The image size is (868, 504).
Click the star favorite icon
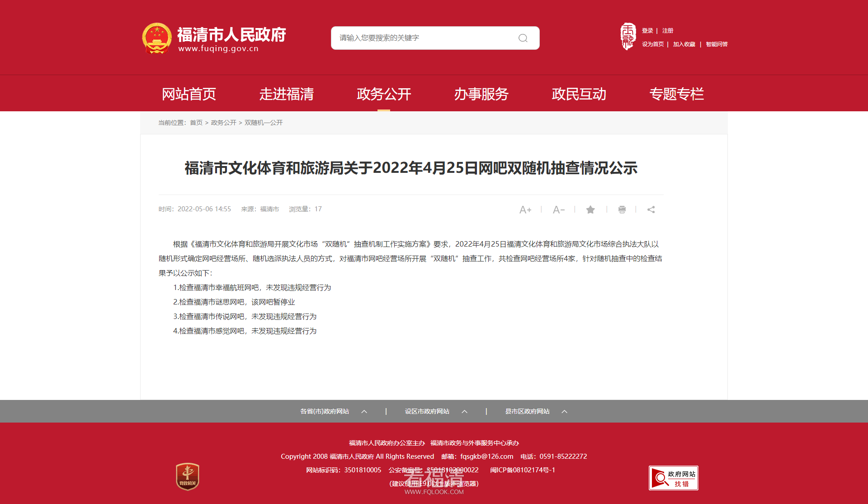[590, 209]
